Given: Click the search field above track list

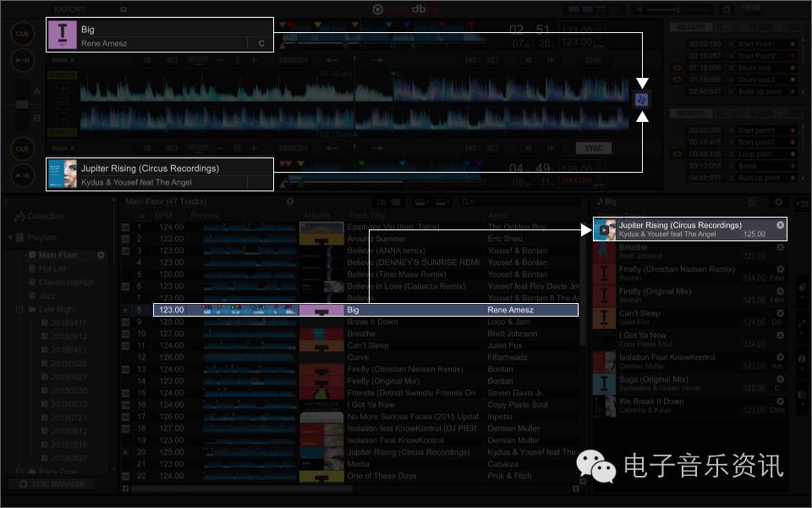Looking at the screenshot, I should (523, 202).
